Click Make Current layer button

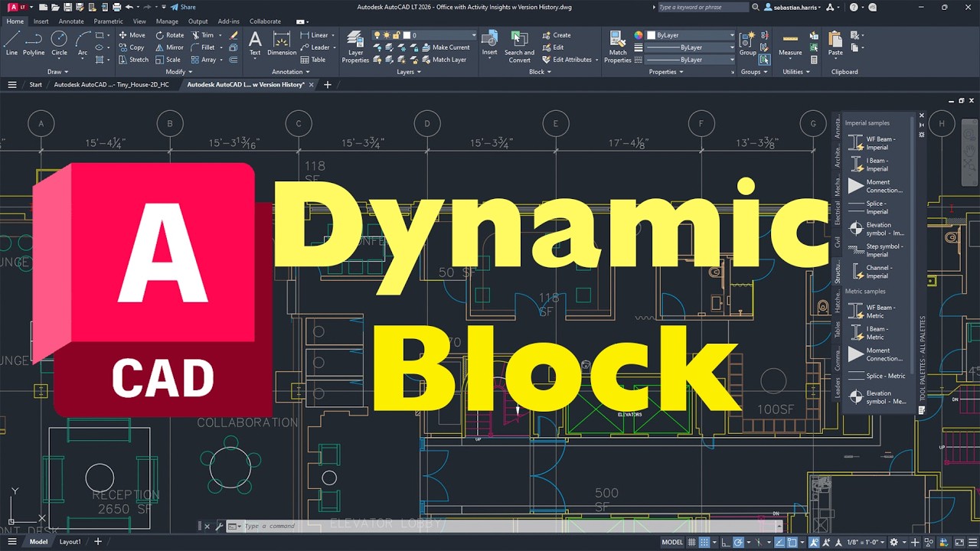pos(446,47)
